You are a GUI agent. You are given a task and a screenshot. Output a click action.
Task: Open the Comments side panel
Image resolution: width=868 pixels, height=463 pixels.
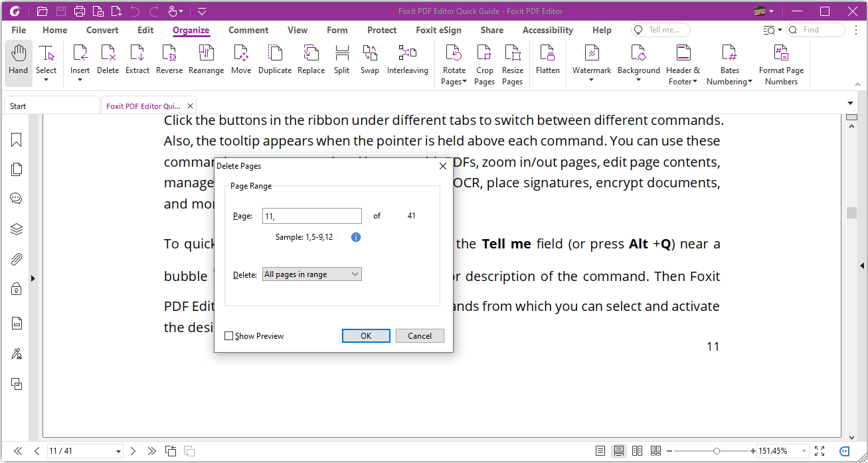coord(17,199)
